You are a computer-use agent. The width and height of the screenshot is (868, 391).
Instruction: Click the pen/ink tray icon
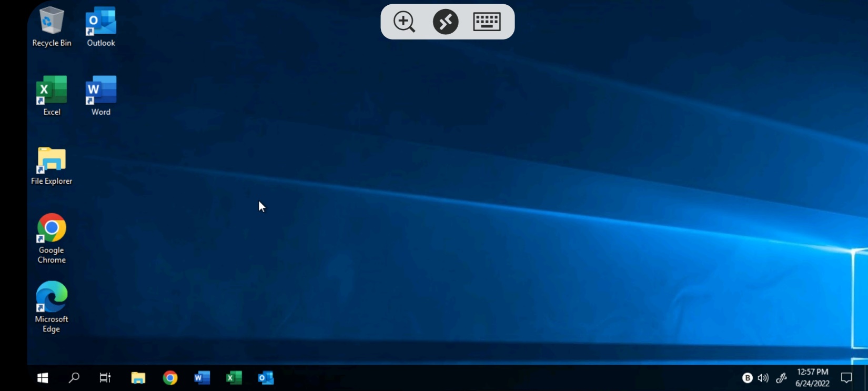(x=781, y=378)
